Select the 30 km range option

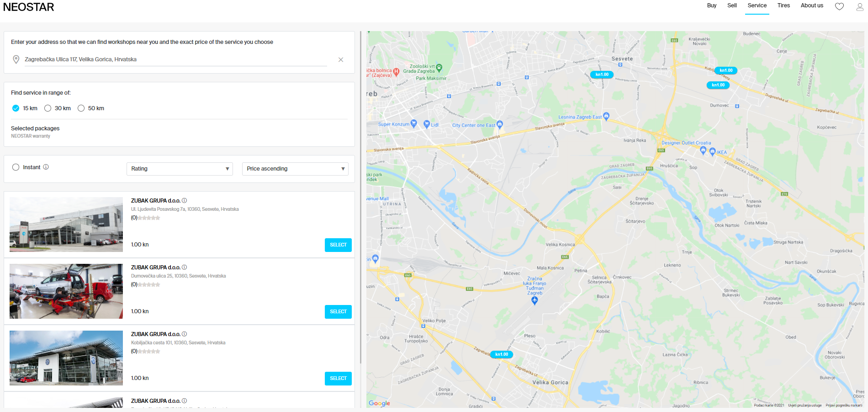pyautogui.click(x=48, y=108)
